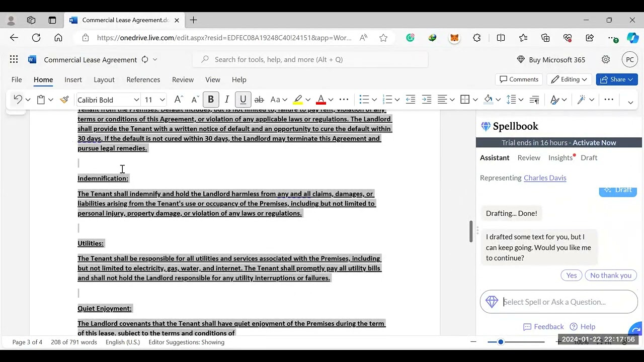
Task: Open the Paste clipboard icon
Action: pyautogui.click(x=41, y=100)
